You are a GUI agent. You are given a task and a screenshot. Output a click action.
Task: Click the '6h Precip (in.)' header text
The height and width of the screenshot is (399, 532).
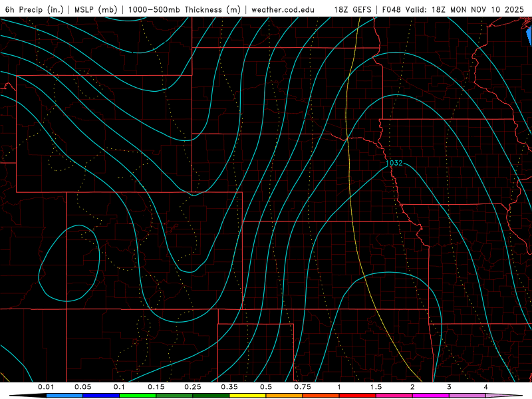(35, 9)
